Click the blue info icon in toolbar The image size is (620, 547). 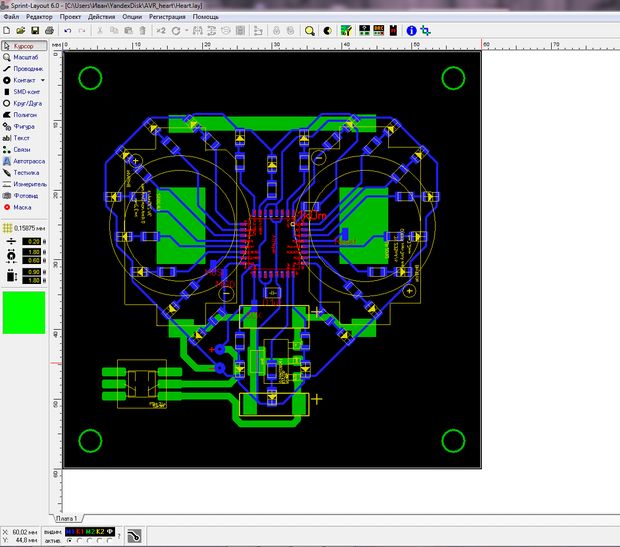(x=410, y=31)
